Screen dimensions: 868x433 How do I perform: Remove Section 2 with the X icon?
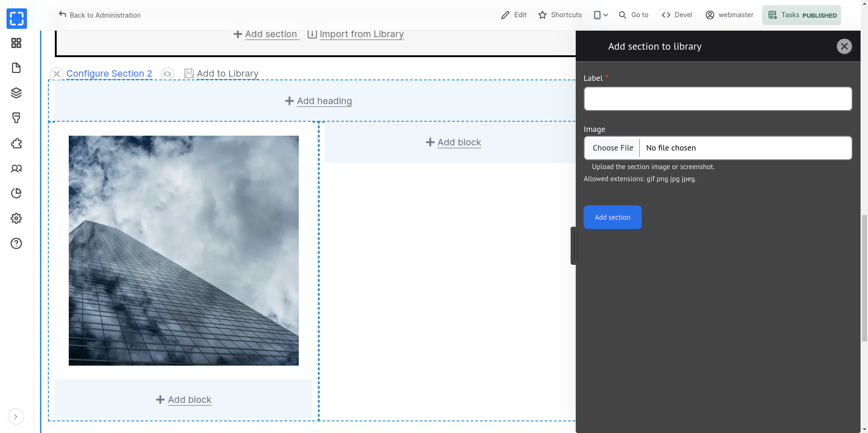coord(56,74)
